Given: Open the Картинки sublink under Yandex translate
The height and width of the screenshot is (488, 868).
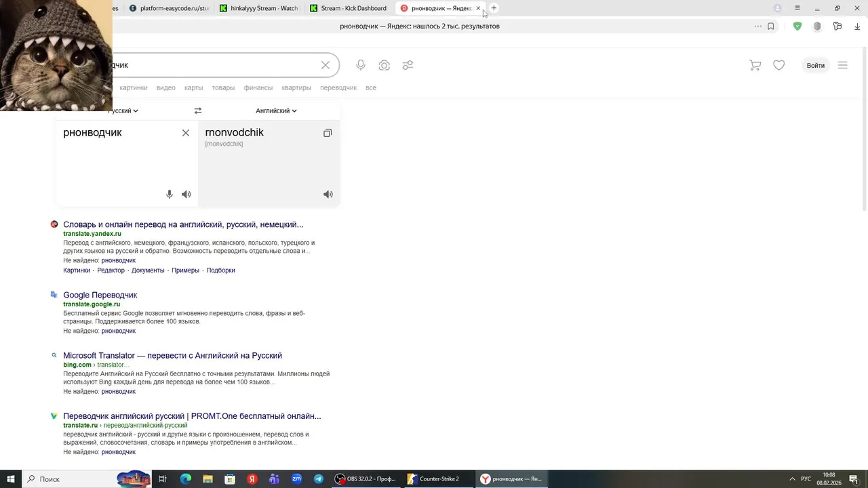Looking at the screenshot, I should [x=77, y=270].
